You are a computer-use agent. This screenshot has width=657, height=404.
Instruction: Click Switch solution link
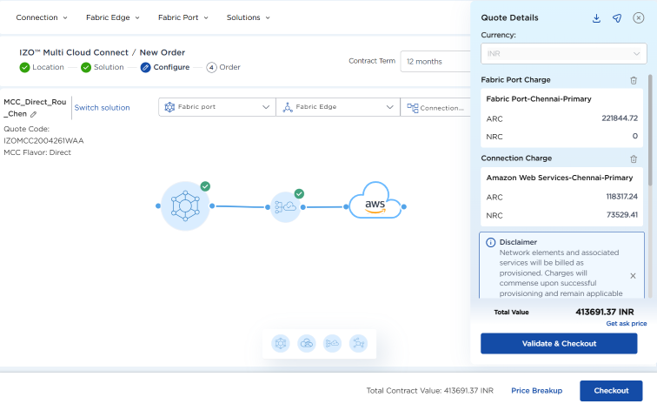(x=102, y=108)
